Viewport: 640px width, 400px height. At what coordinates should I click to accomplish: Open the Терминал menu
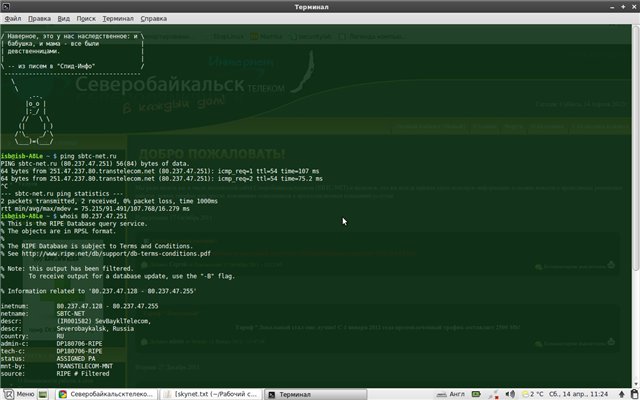click(x=118, y=18)
